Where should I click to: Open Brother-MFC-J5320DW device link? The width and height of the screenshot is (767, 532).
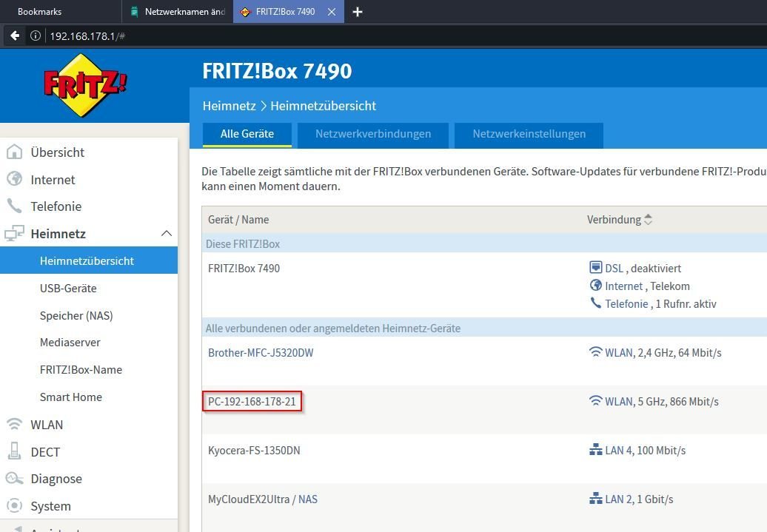click(261, 352)
